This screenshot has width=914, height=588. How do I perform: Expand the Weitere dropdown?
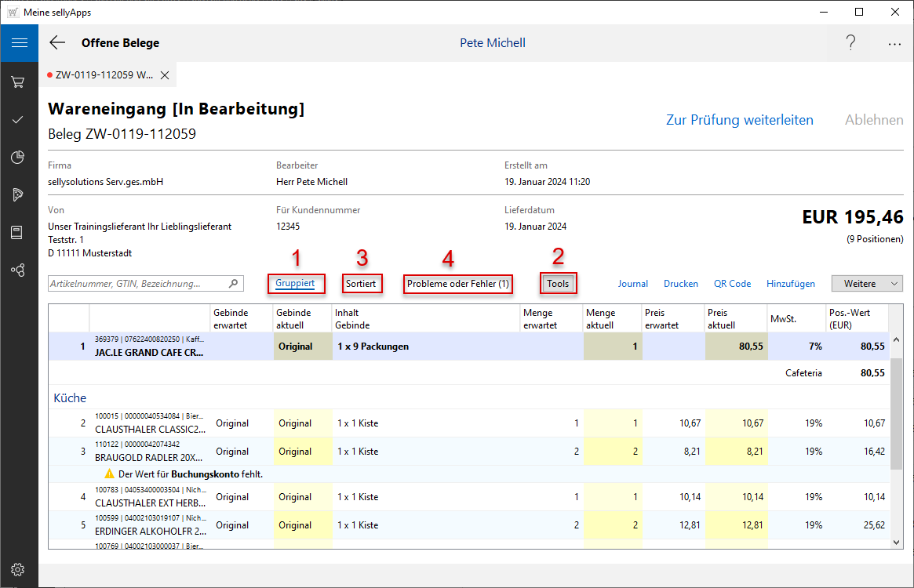866,284
